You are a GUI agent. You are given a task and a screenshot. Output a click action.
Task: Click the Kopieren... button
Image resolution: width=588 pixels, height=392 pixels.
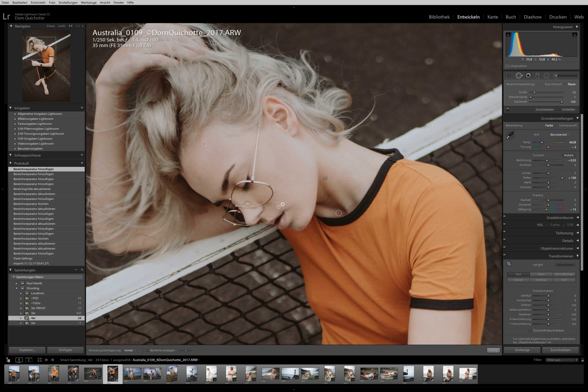27,350
